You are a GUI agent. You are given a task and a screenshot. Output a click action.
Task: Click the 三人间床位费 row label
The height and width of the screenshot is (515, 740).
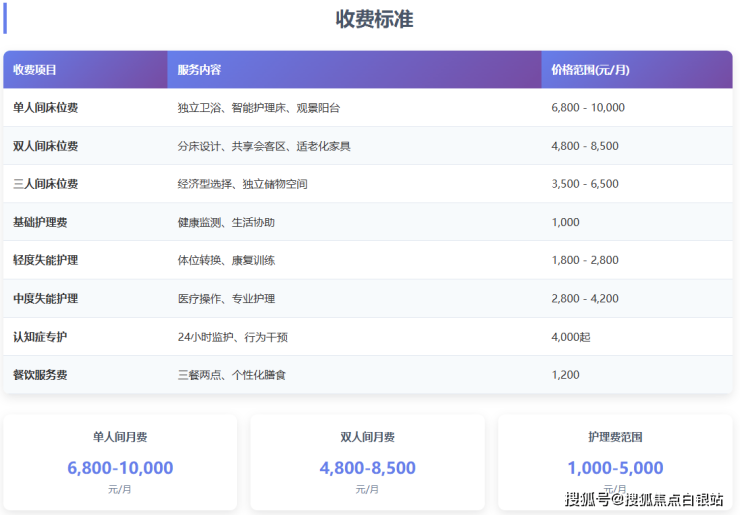[x=46, y=184]
